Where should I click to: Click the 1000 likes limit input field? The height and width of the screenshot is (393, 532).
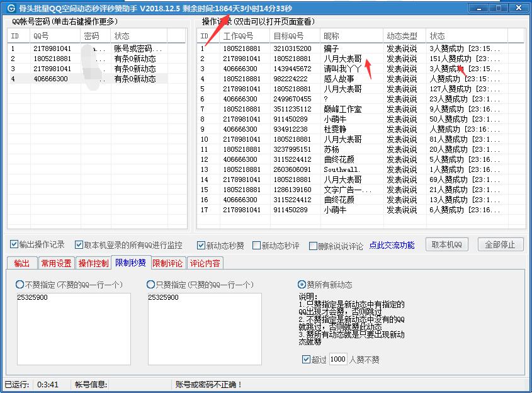click(338, 359)
